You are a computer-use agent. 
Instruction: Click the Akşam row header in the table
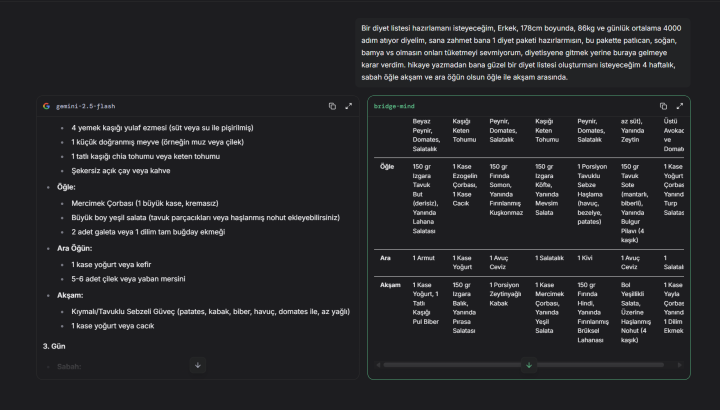coord(390,285)
